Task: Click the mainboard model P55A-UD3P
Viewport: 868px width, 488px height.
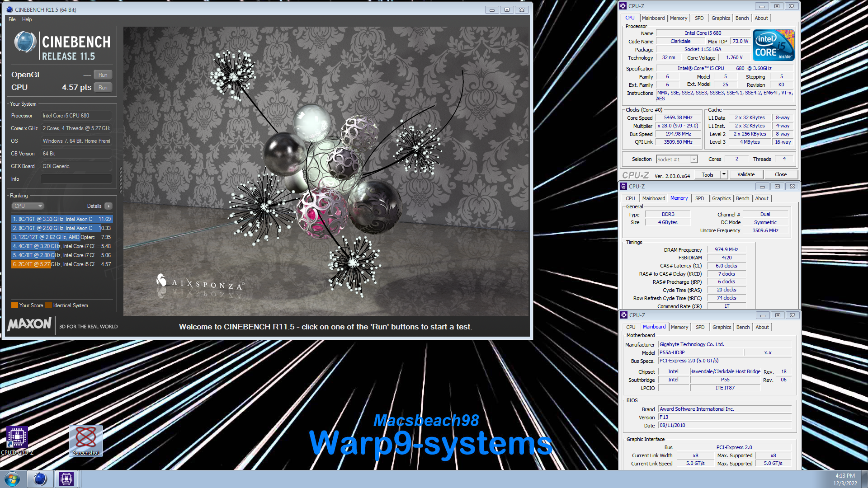Action: [700, 353]
